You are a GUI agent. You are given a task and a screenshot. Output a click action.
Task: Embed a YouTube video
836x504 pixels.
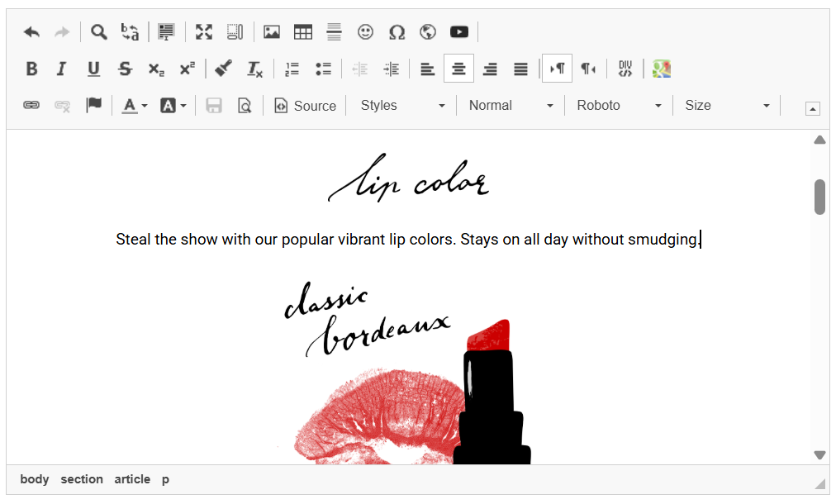point(459,32)
